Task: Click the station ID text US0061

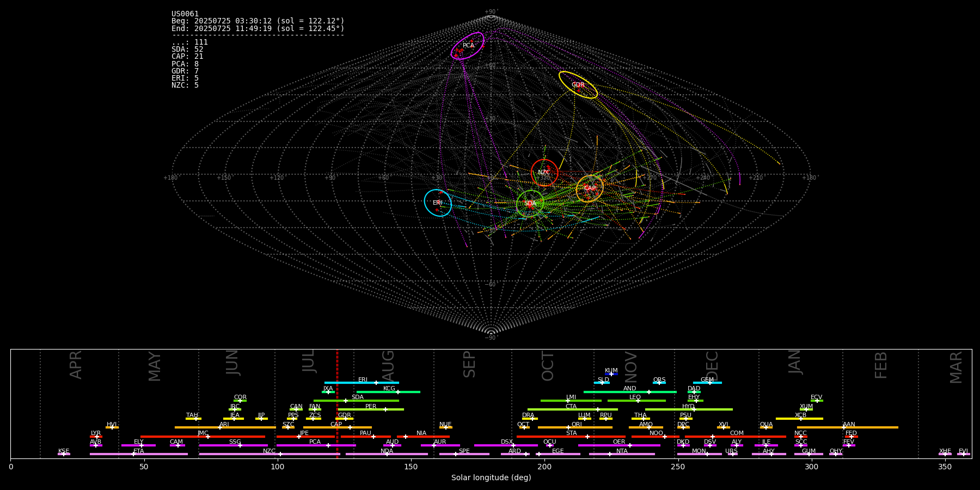Action: 185,14
